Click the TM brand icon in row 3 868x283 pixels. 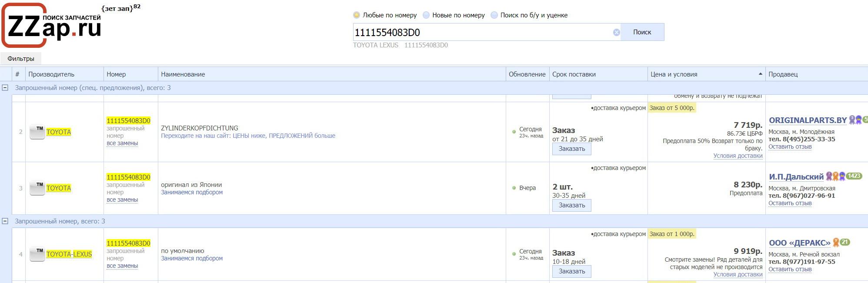point(37,188)
